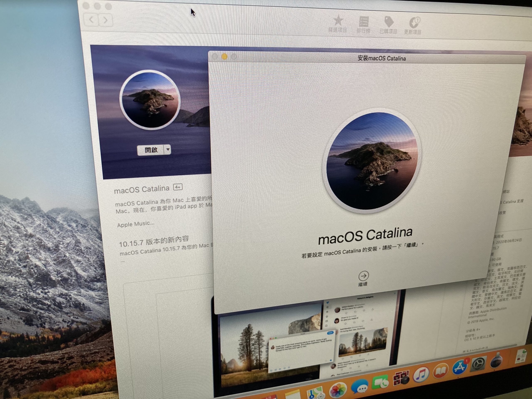Click the "© 2019 Apple, Inc." copyright text
Screen dimensions: 532x399
pyautogui.click(x=480, y=321)
